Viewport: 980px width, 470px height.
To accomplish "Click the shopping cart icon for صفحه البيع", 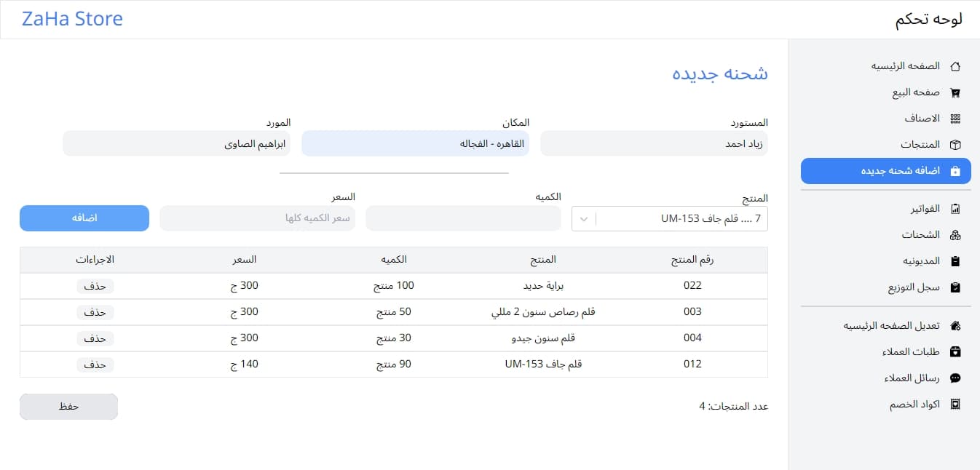I will tap(956, 92).
